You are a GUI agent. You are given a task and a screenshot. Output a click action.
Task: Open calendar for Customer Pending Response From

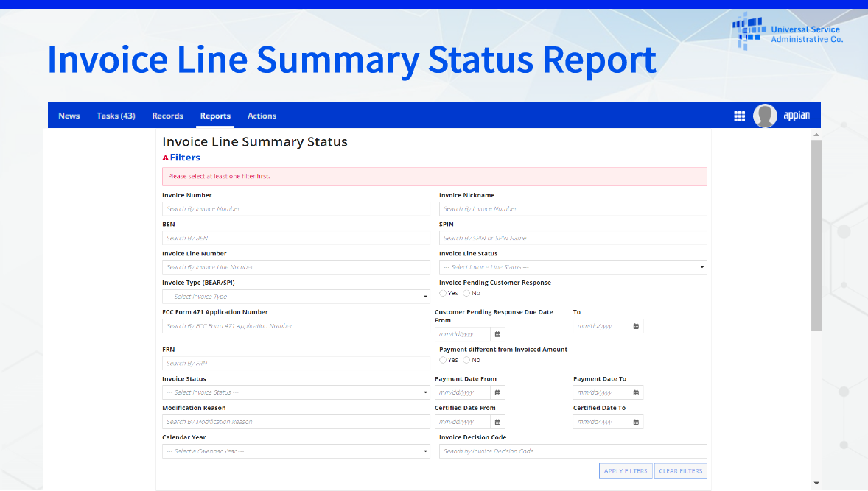point(497,334)
